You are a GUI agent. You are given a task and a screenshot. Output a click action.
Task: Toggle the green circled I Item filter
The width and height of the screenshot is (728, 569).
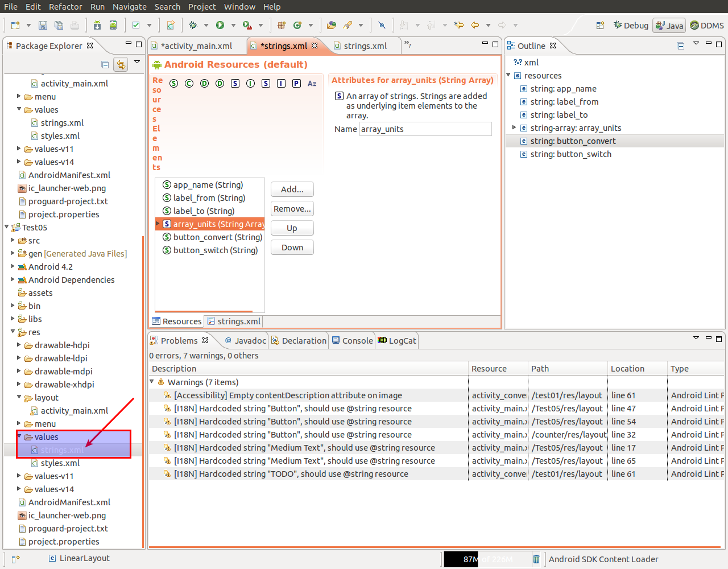click(251, 84)
